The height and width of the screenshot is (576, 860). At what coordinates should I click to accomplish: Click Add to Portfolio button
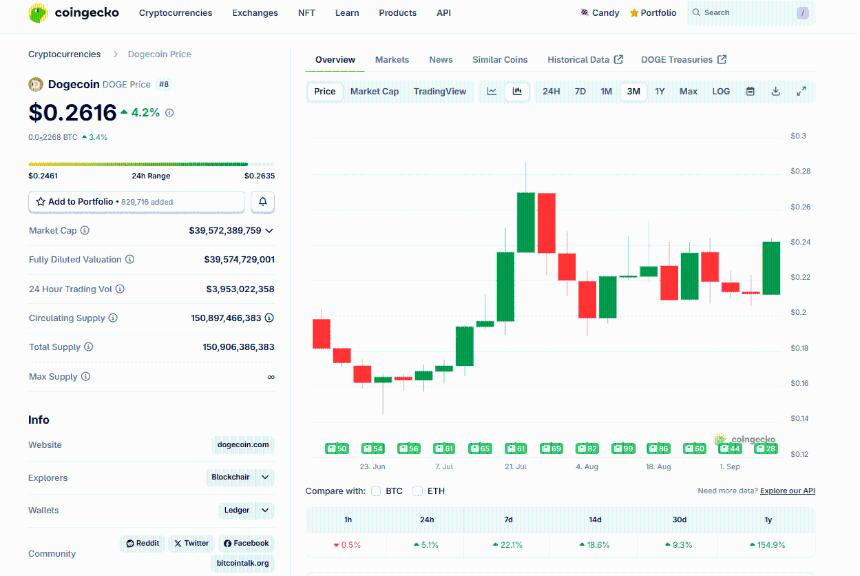[x=137, y=202]
